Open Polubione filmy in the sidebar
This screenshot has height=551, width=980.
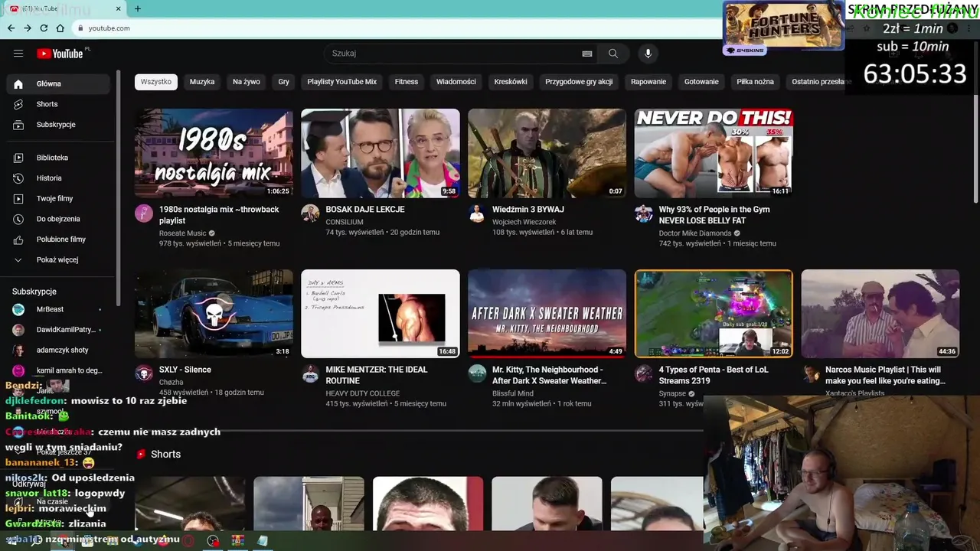[x=58, y=240]
